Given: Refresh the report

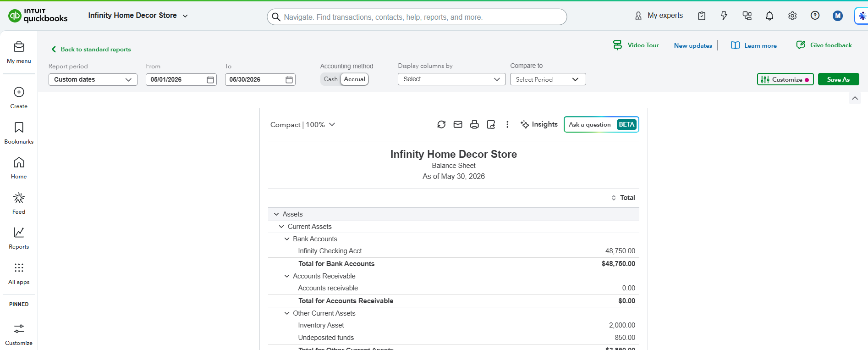Looking at the screenshot, I should pos(441,124).
